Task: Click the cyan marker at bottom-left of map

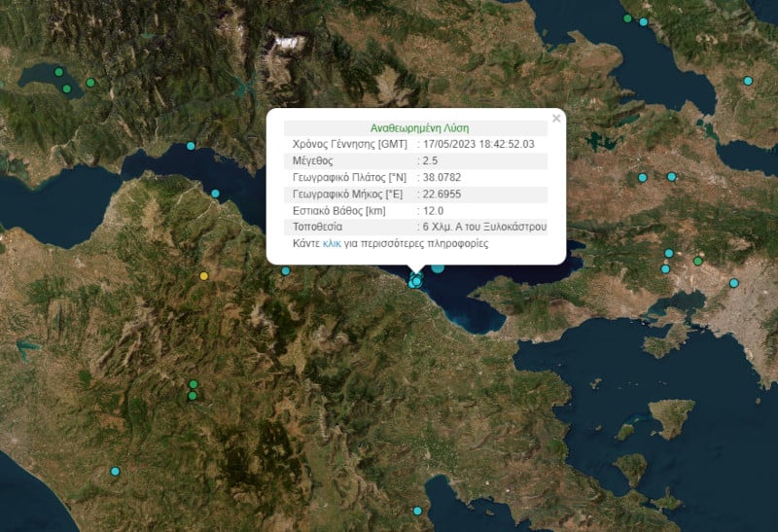Action: pyautogui.click(x=115, y=471)
